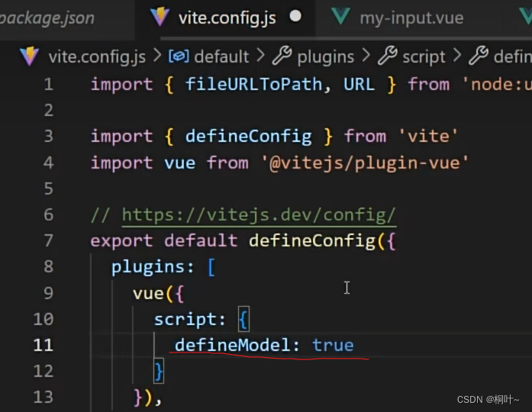Click '@vitejs/plugin-vue' string on line 4
This screenshot has height=412, width=532.
[x=366, y=163]
